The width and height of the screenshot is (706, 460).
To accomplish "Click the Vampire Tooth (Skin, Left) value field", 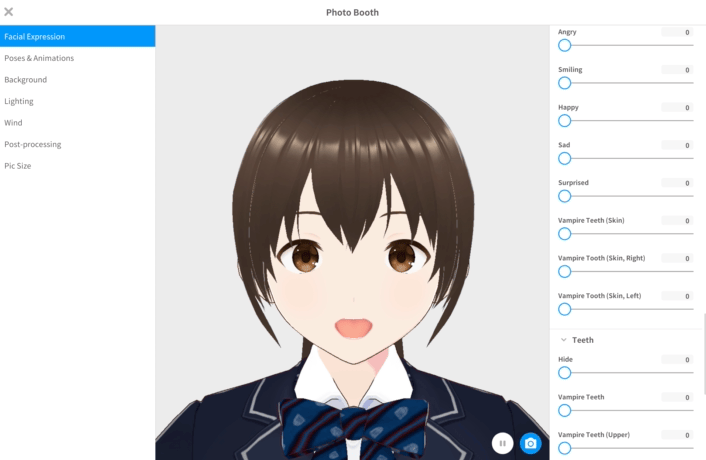I will [x=677, y=296].
